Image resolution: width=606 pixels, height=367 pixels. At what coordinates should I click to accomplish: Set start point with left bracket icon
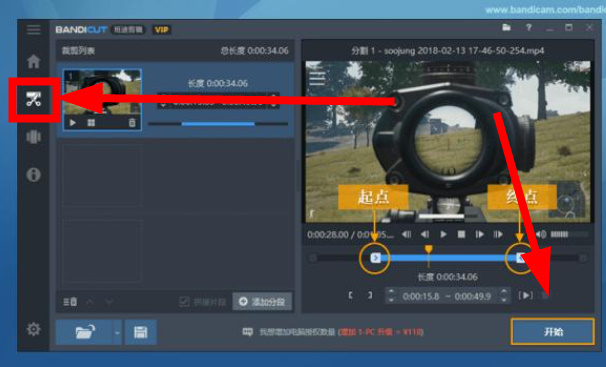351,296
